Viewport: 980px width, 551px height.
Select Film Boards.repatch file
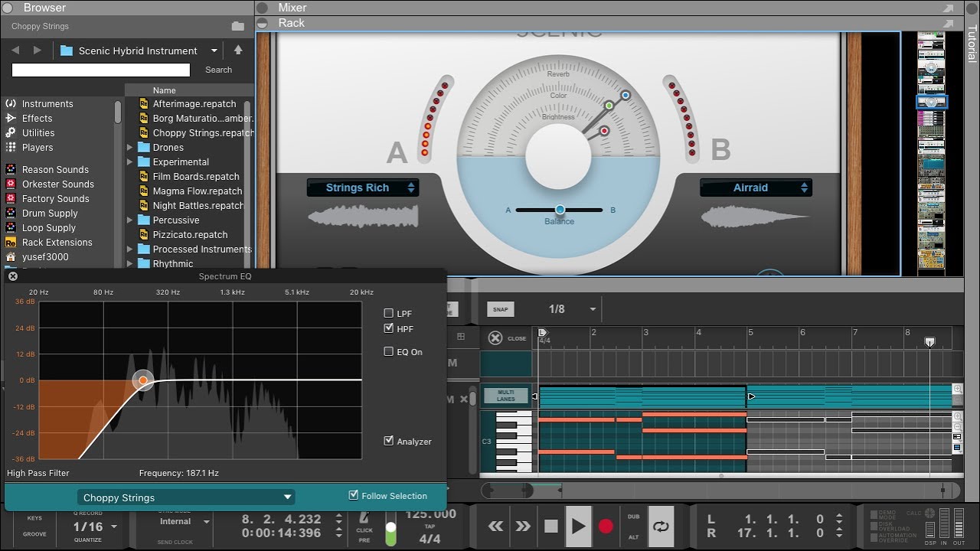click(189, 177)
